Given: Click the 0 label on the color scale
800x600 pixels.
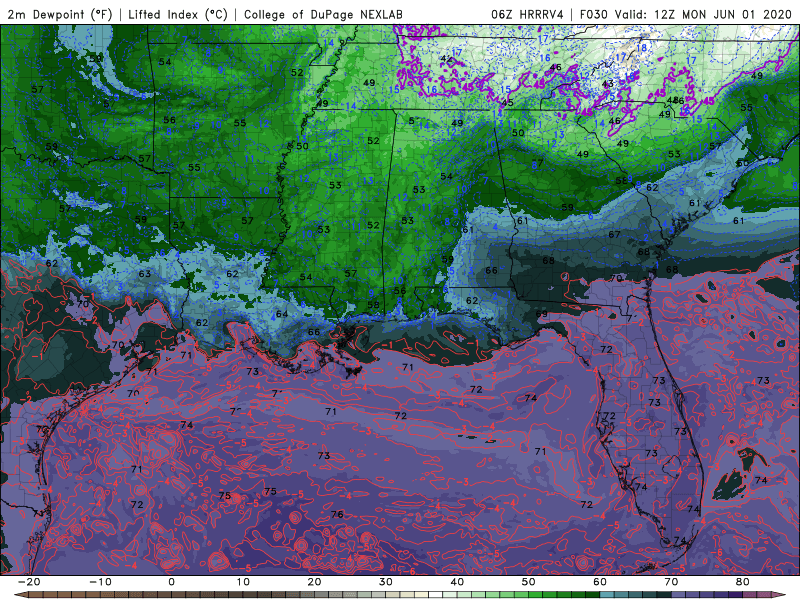Looking at the screenshot, I should tap(171, 582).
